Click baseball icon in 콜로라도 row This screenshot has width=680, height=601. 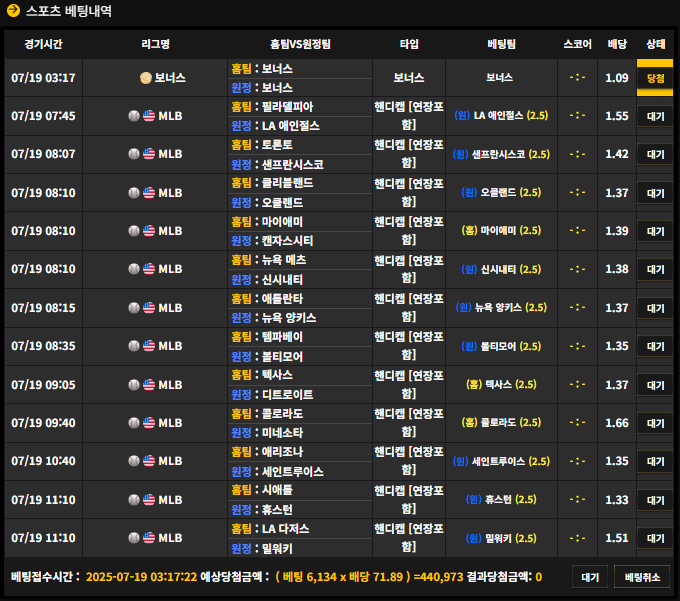(134, 423)
